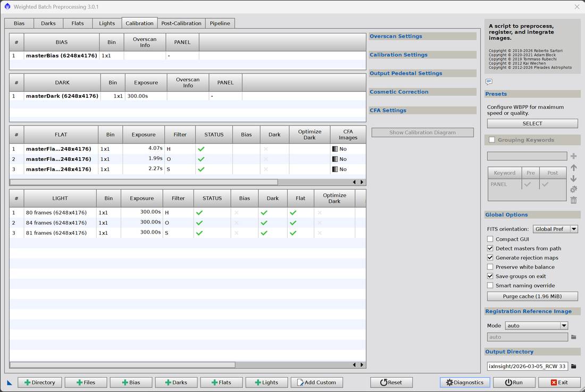The image size is (585, 392).
Task: Expand the Calibration Settings section
Action: tap(422, 55)
